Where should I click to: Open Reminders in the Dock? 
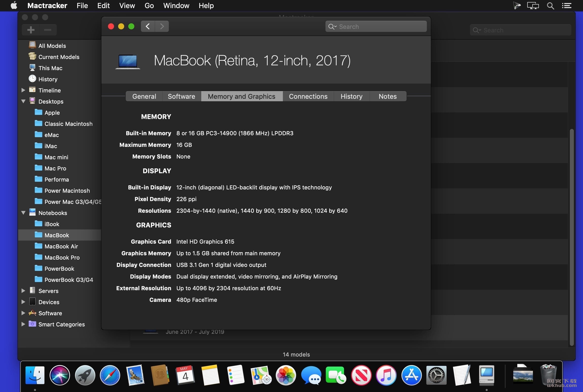235,375
